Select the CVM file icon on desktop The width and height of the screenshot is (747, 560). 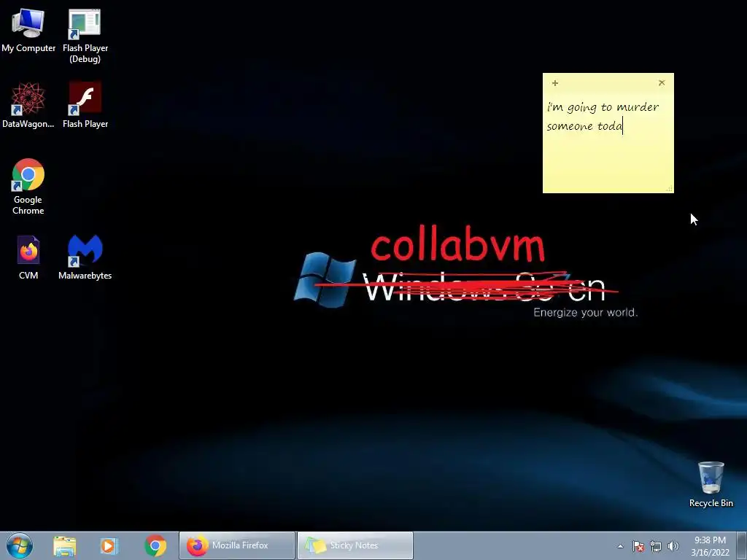pos(28,257)
